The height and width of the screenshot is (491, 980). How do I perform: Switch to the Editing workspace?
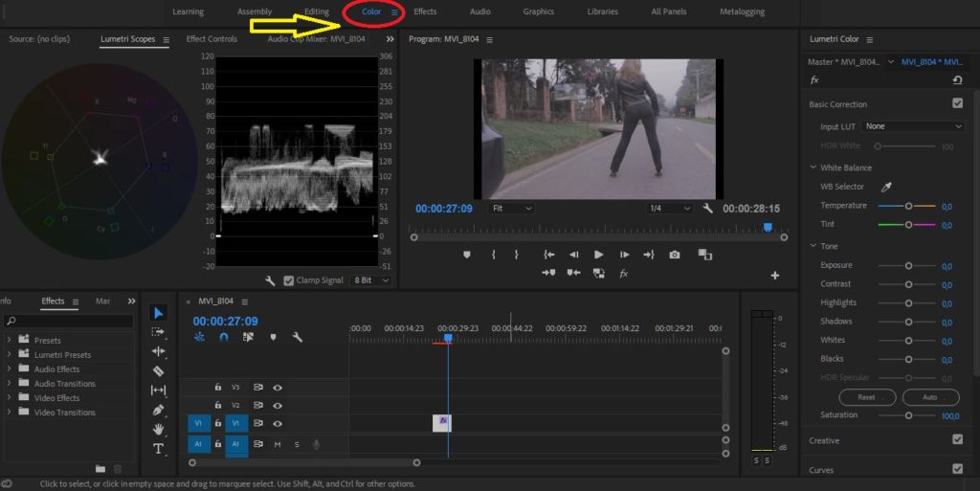(317, 11)
